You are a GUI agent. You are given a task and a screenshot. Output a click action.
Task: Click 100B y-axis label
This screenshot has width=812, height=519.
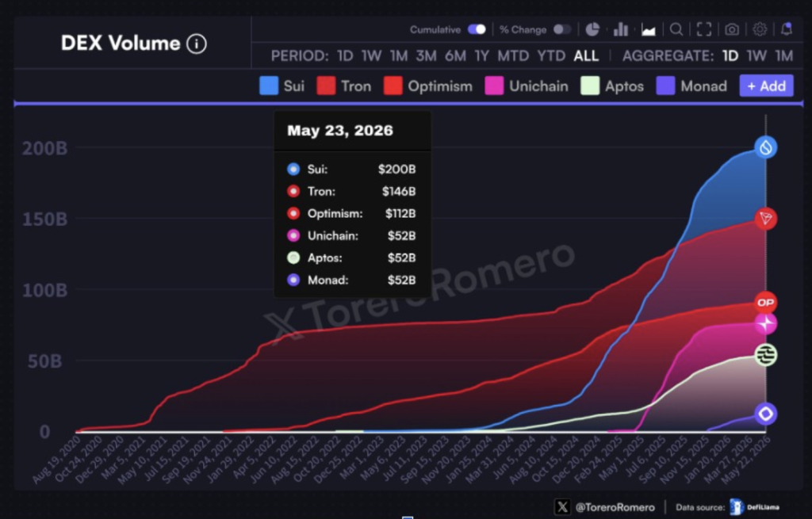click(x=45, y=290)
